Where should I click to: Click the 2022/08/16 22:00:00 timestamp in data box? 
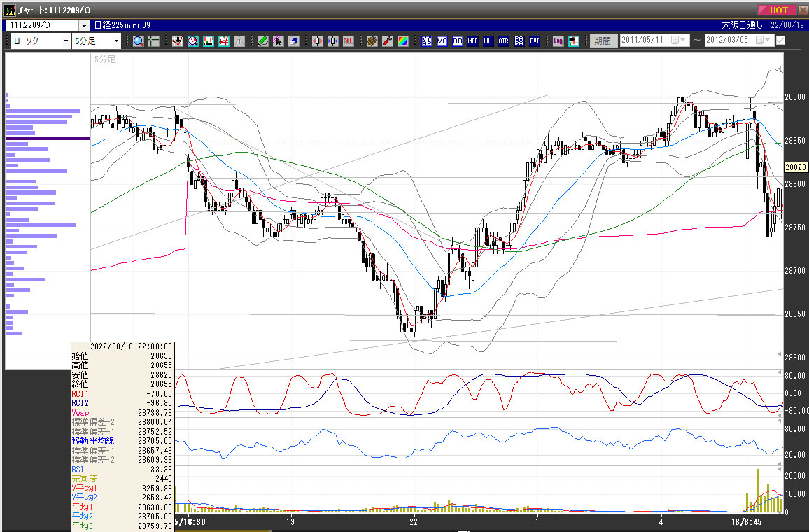point(131,346)
